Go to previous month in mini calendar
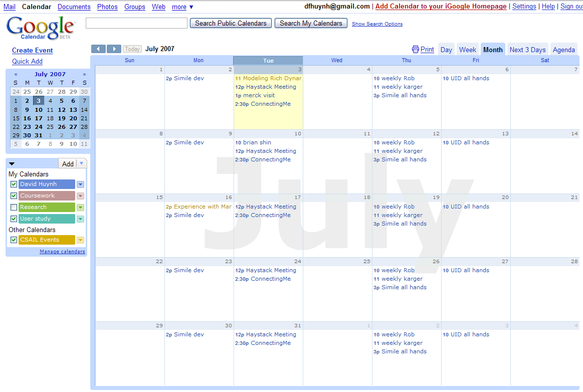Screen dimensions: 583x392 (x=16, y=74)
